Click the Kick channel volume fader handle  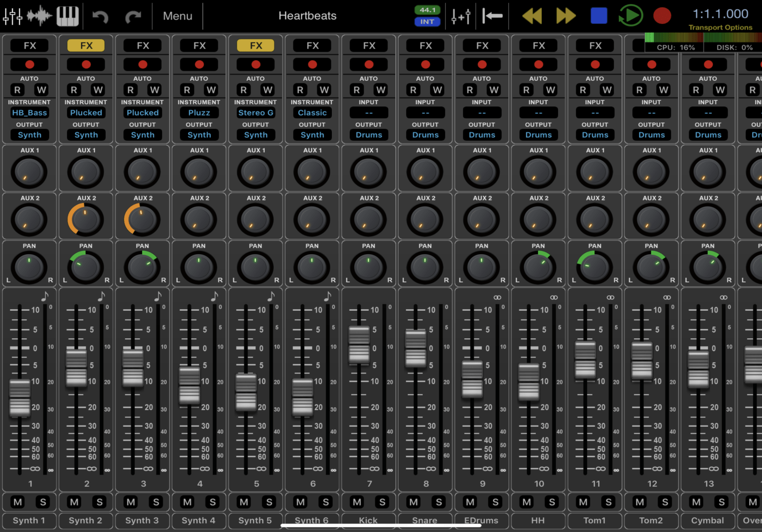pos(359,345)
